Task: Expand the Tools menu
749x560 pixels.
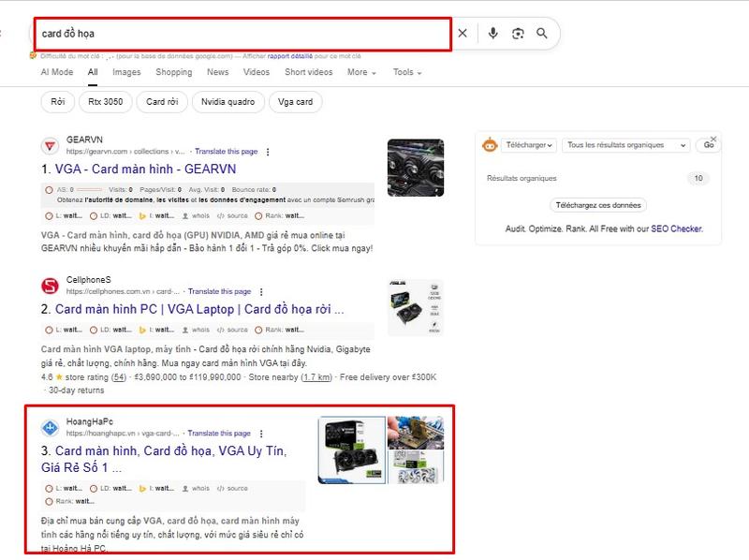Action: click(x=407, y=72)
